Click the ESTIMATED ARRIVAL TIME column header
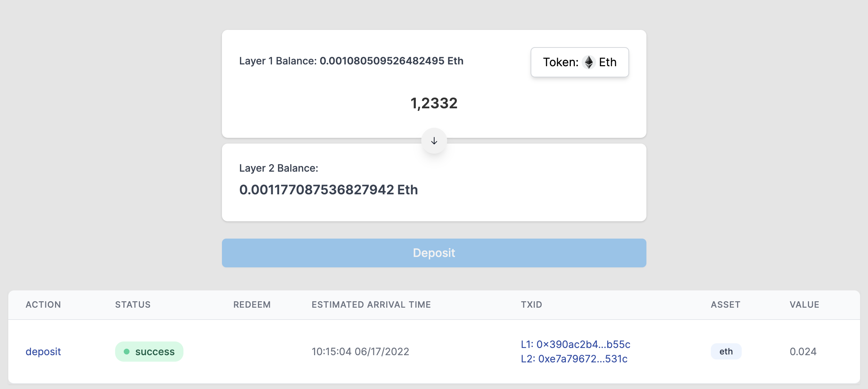 pos(371,304)
